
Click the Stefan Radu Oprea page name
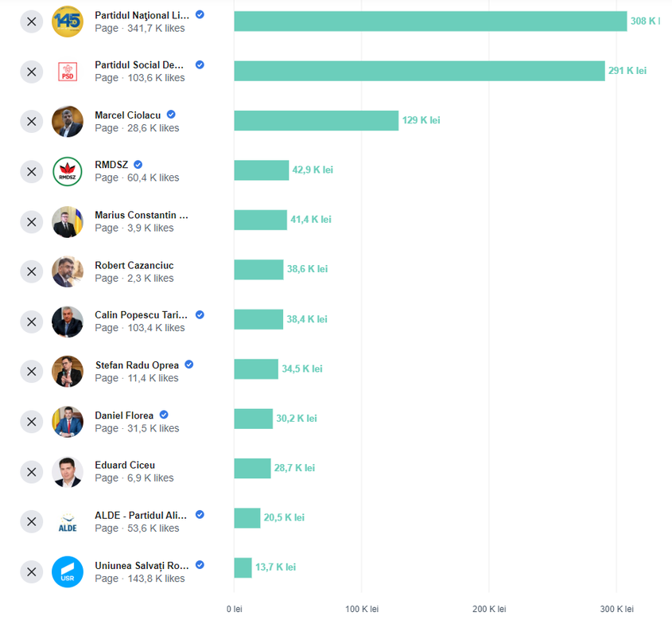(137, 365)
